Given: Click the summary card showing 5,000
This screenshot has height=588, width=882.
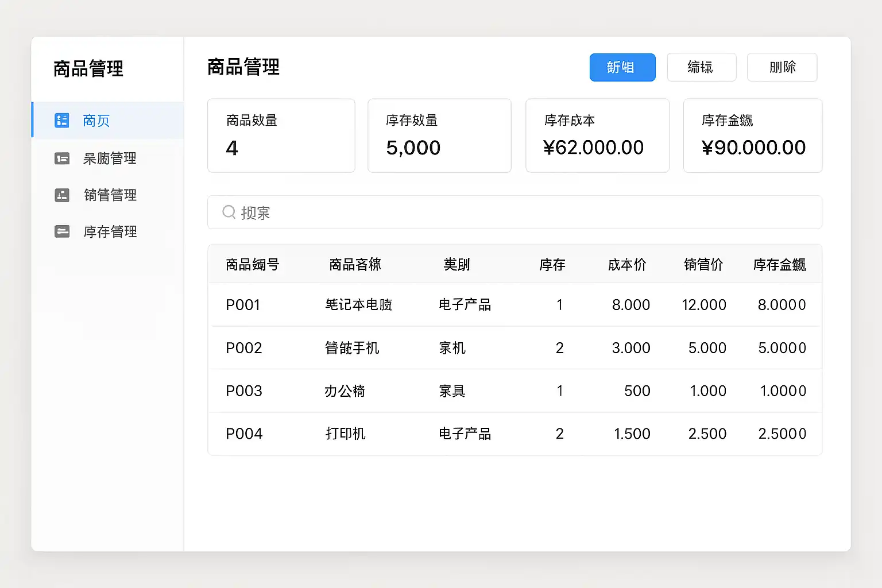Looking at the screenshot, I should coord(439,136).
